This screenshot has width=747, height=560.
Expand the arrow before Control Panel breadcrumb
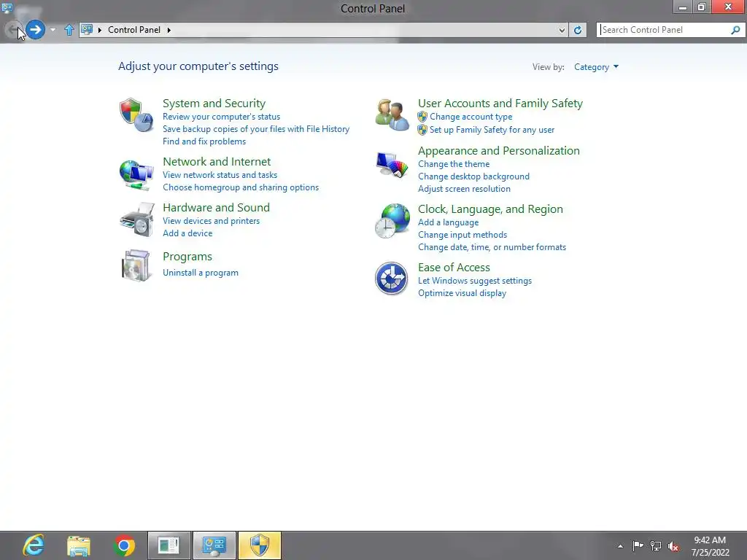click(99, 30)
